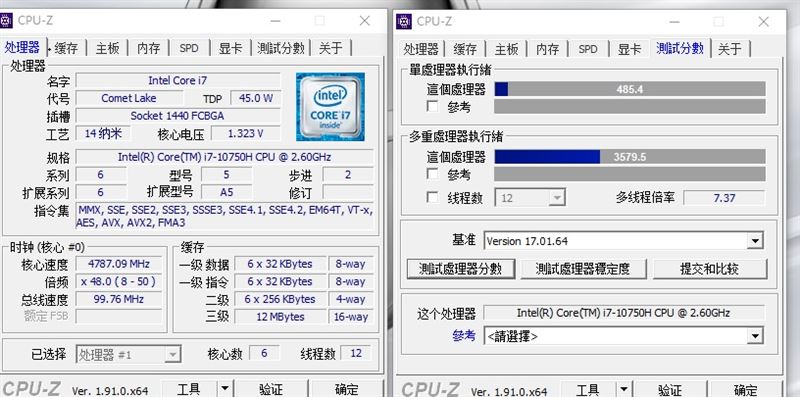Click the 总线速度 value 99.76 MHz
800x397 pixels.
pos(119,299)
